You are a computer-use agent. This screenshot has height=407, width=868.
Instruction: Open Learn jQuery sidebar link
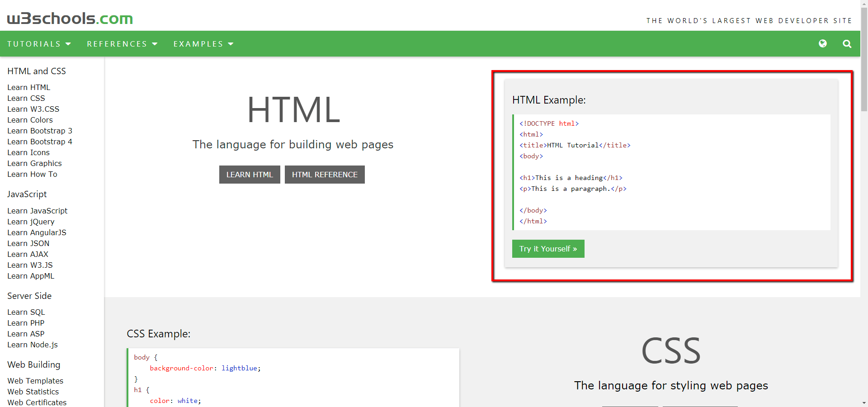[x=31, y=222]
